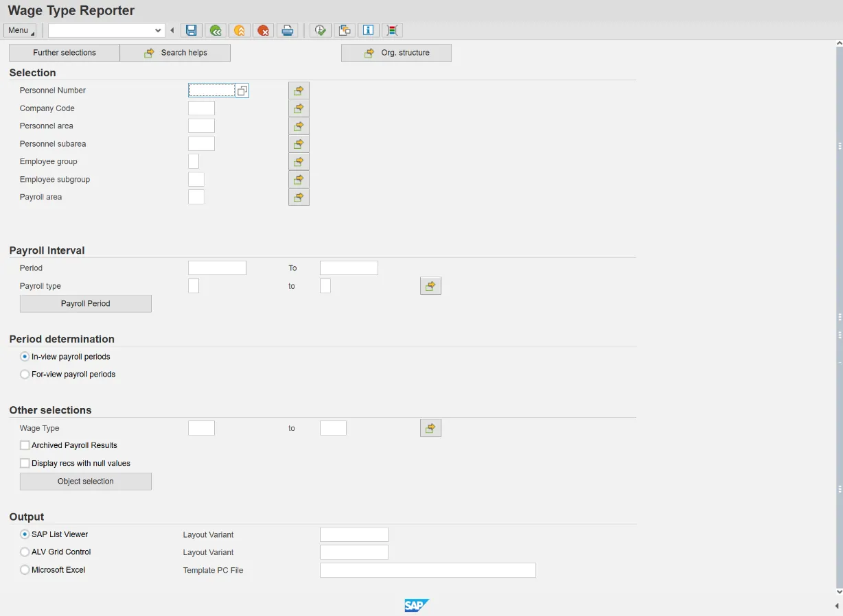Image resolution: width=843 pixels, height=616 pixels.
Task: Click into the Employee subgroup field
Action: pos(196,180)
